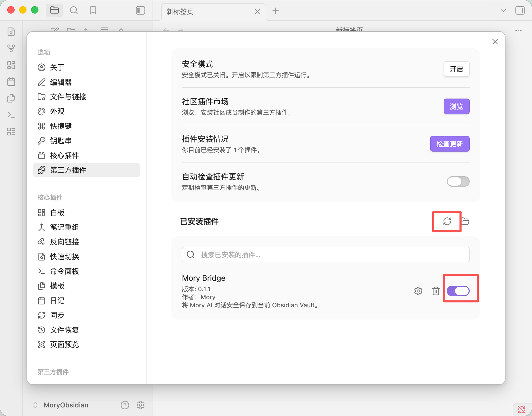Open the file explorer folder icon
Image resolution: width=532 pixels, height=416 pixels.
[55, 10]
